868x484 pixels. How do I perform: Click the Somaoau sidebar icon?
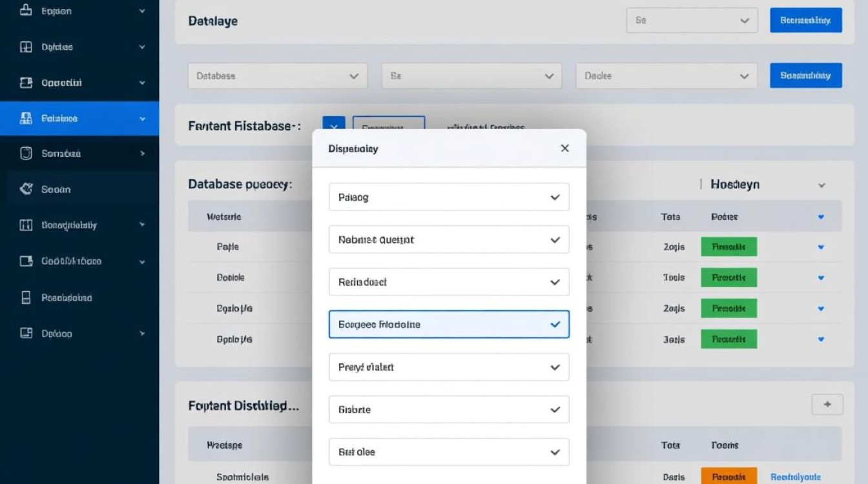(x=26, y=154)
